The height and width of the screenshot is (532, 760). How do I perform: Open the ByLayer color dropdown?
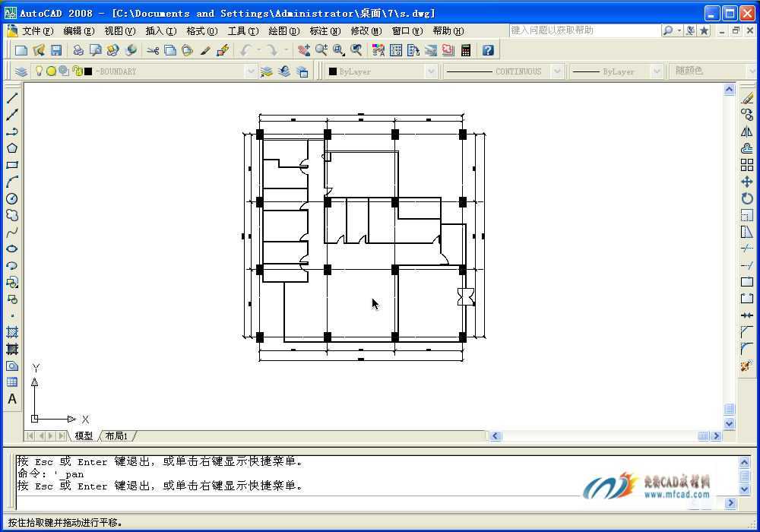431,71
